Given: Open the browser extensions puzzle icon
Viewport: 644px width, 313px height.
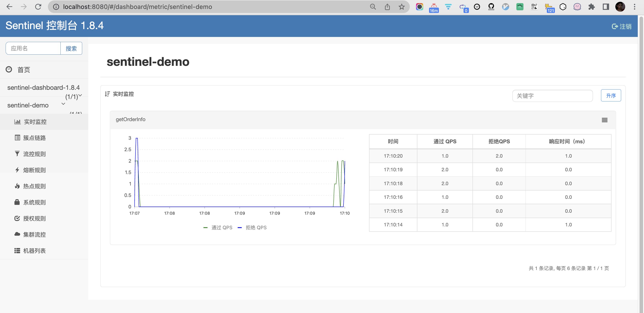Looking at the screenshot, I should click(x=591, y=7).
